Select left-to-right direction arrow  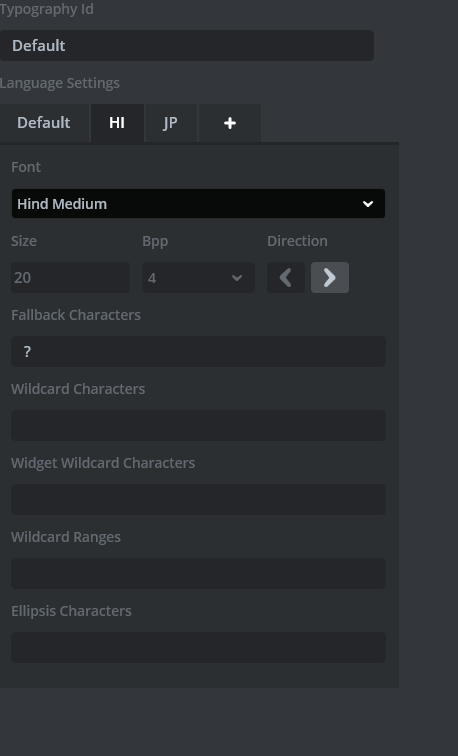click(x=330, y=277)
